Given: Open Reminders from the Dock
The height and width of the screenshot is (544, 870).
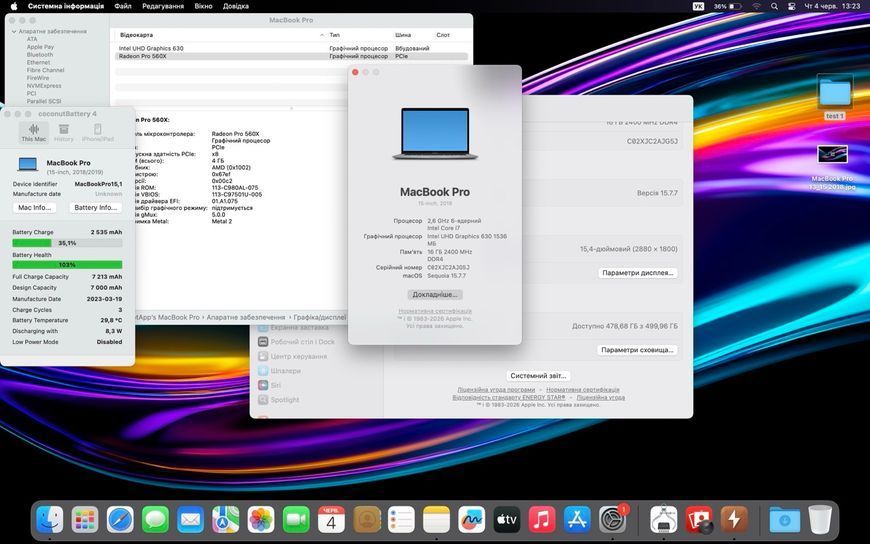Looking at the screenshot, I should tap(402, 520).
